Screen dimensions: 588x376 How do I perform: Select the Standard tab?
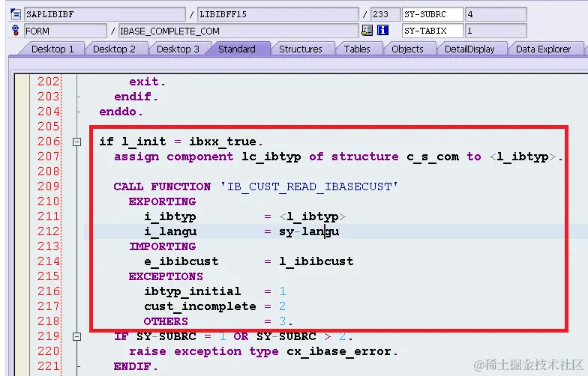pos(237,49)
